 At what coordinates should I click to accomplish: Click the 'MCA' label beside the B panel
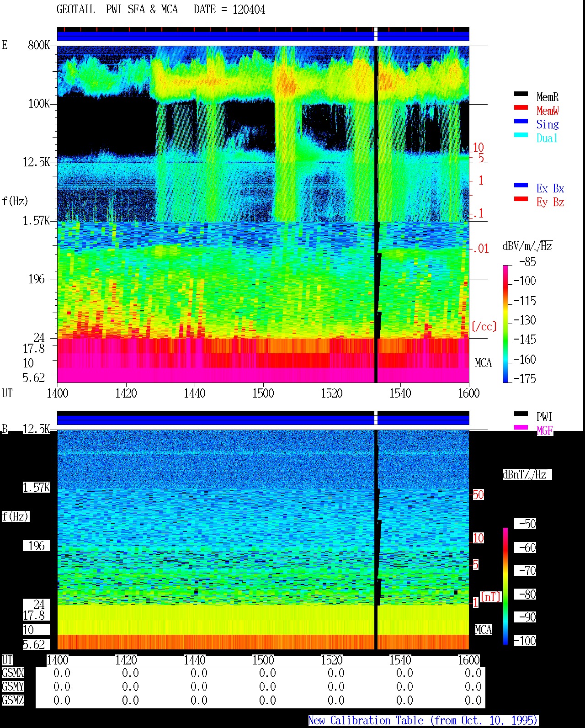pyautogui.click(x=483, y=630)
